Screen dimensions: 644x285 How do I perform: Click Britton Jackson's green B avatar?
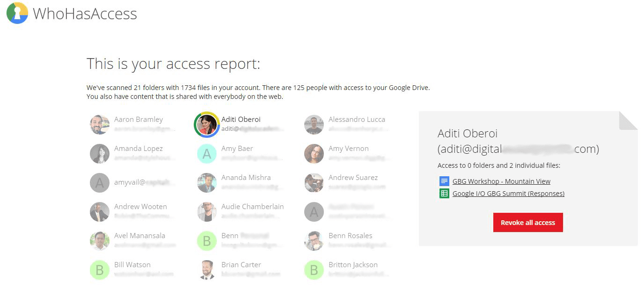[314, 270]
